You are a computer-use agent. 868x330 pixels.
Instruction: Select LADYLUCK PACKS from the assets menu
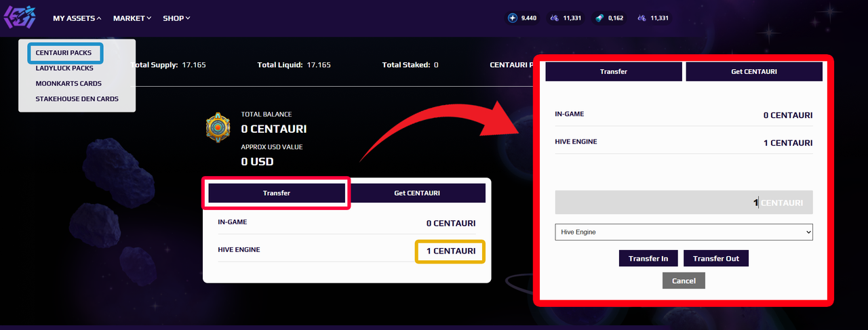point(64,68)
